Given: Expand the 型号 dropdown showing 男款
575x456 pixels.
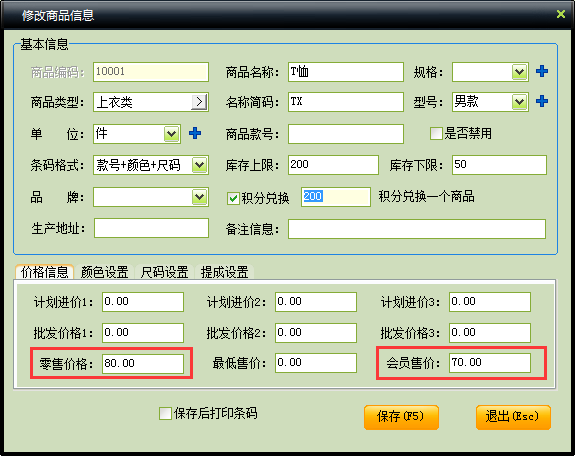Looking at the screenshot, I should pos(519,102).
